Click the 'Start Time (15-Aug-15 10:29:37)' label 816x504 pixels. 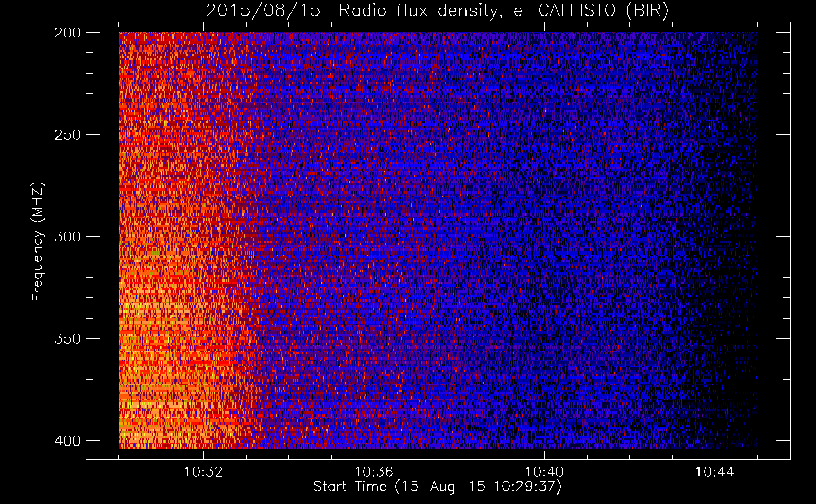click(x=437, y=487)
